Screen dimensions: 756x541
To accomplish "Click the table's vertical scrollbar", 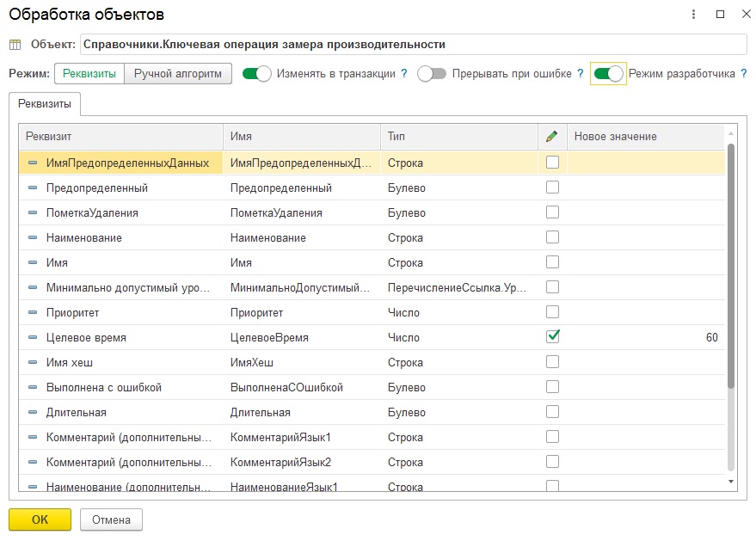I will tap(731, 267).
